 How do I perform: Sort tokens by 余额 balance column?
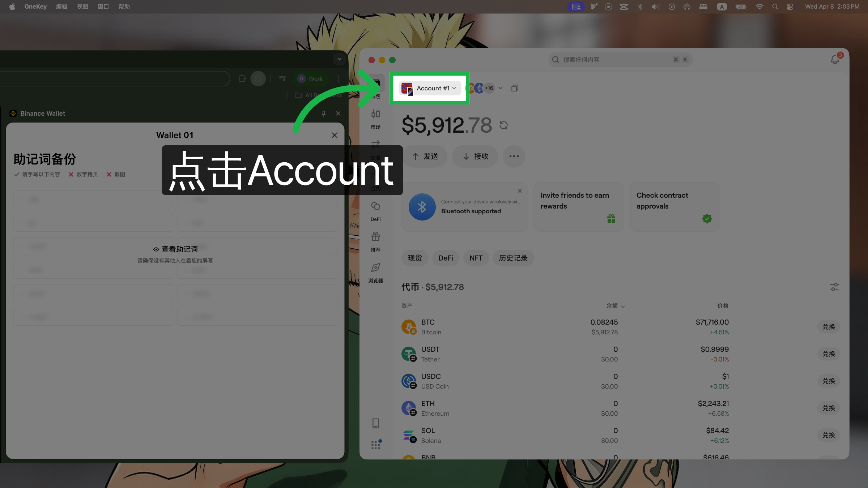click(615, 306)
